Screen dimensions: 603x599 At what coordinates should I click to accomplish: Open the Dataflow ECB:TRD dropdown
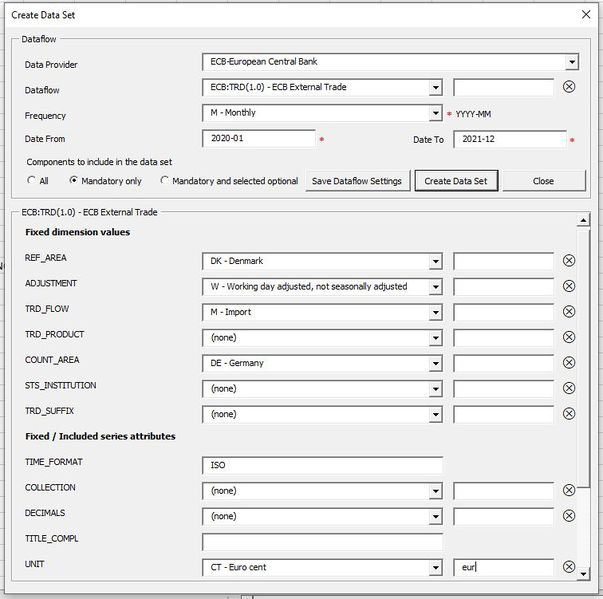pos(435,88)
